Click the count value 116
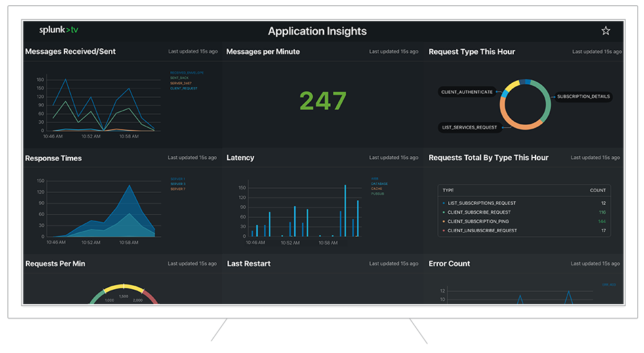This screenshot has height=353, width=644. pos(602,212)
